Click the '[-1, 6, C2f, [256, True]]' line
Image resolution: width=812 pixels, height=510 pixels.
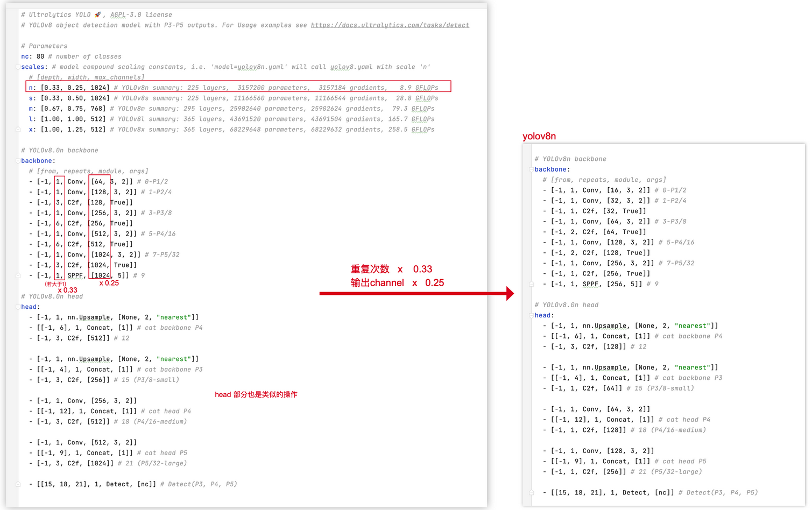[x=81, y=223]
